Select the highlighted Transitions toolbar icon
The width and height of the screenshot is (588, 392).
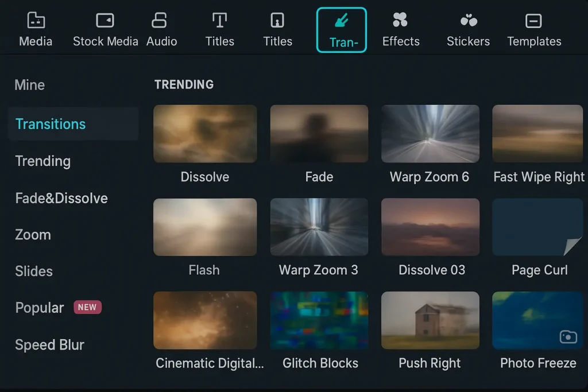tap(341, 23)
